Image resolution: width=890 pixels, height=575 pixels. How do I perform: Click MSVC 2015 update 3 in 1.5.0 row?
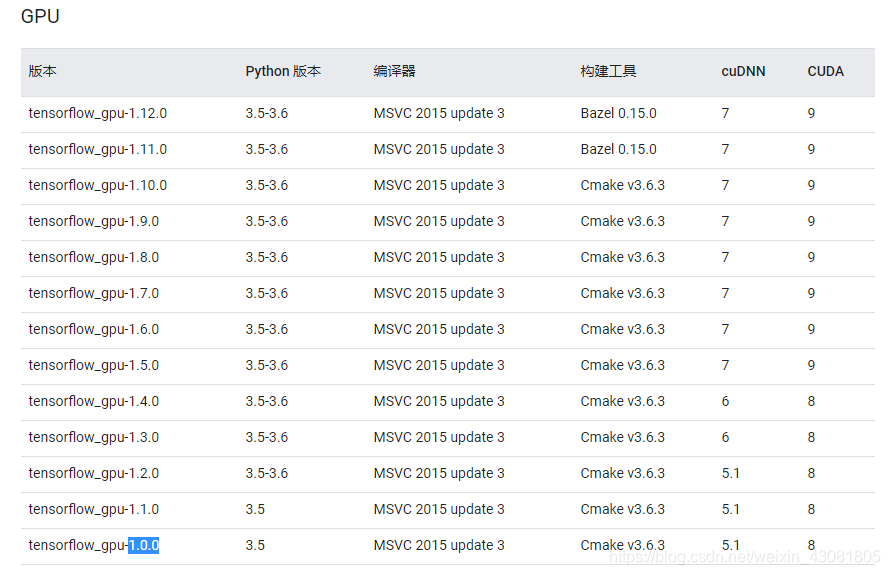439,366
